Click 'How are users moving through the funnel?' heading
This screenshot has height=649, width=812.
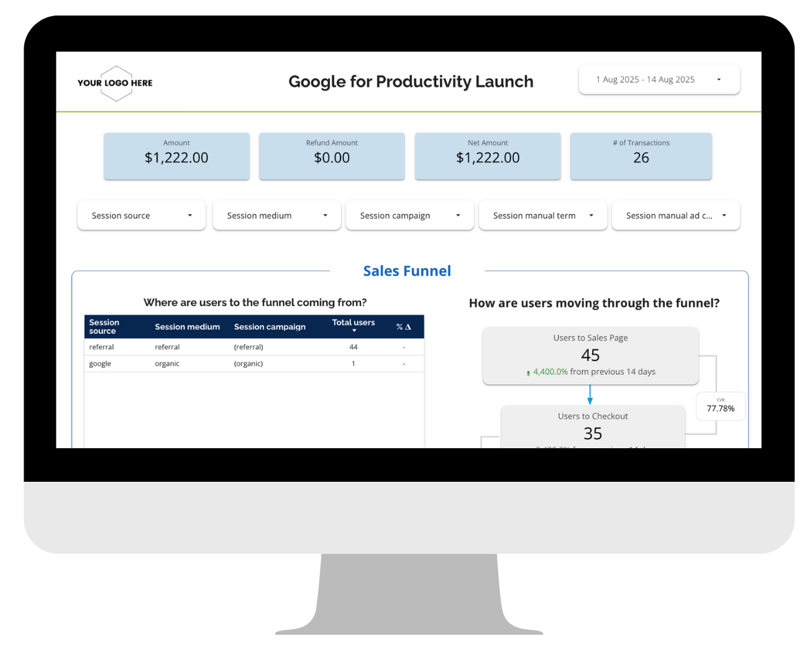click(x=594, y=303)
